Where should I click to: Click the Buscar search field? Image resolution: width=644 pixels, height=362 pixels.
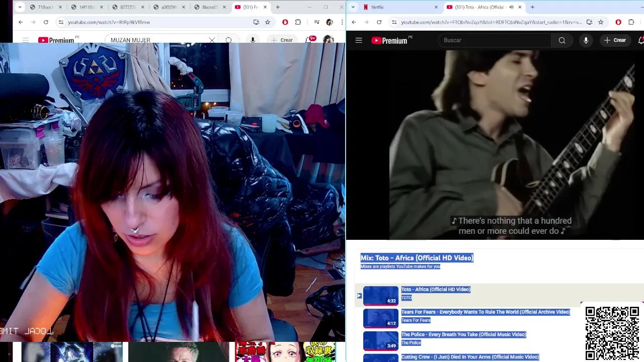pos(495,40)
